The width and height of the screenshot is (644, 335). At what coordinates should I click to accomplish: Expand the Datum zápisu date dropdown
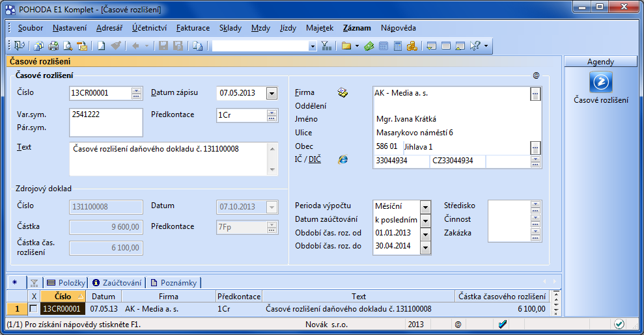click(272, 94)
